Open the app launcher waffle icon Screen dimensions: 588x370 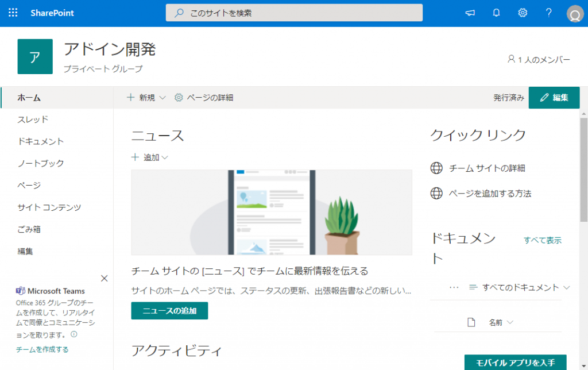[13, 13]
